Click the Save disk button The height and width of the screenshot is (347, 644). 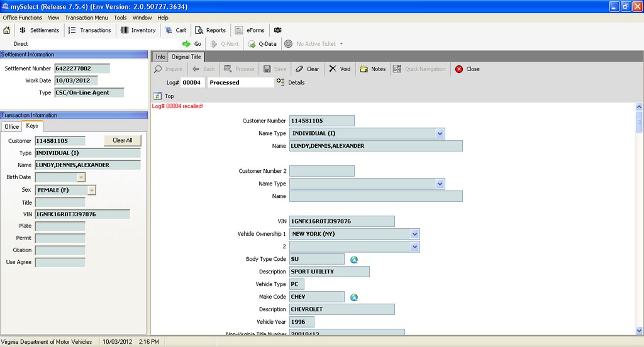coord(275,69)
